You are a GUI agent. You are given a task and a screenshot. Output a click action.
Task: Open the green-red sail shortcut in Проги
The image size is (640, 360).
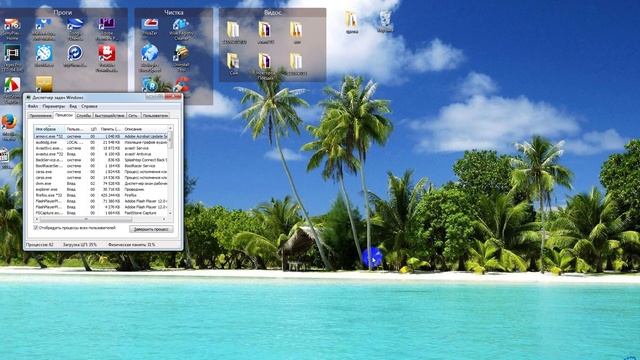coord(12,85)
